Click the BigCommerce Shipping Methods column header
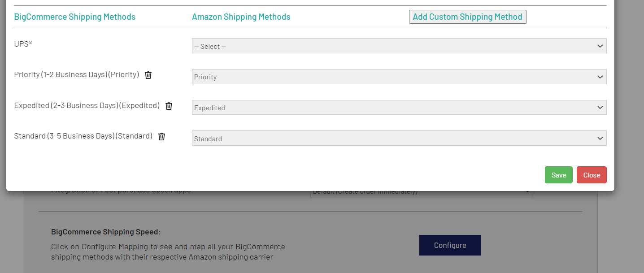 pyautogui.click(x=75, y=17)
